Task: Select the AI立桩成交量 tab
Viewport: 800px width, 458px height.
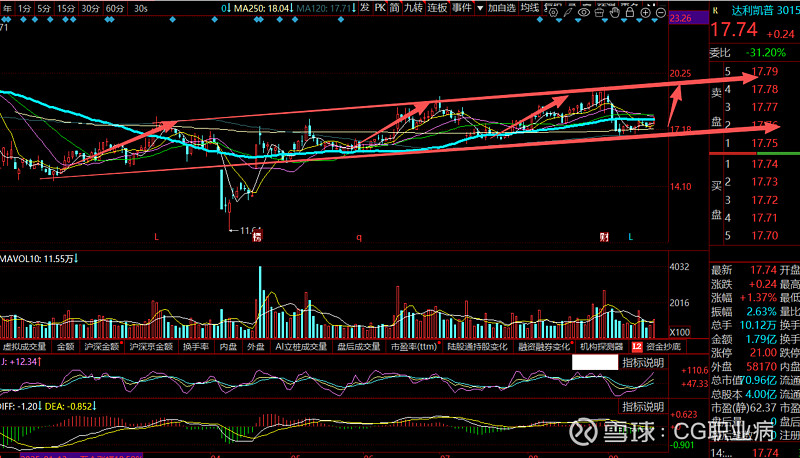Action: (x=301, y=347)
